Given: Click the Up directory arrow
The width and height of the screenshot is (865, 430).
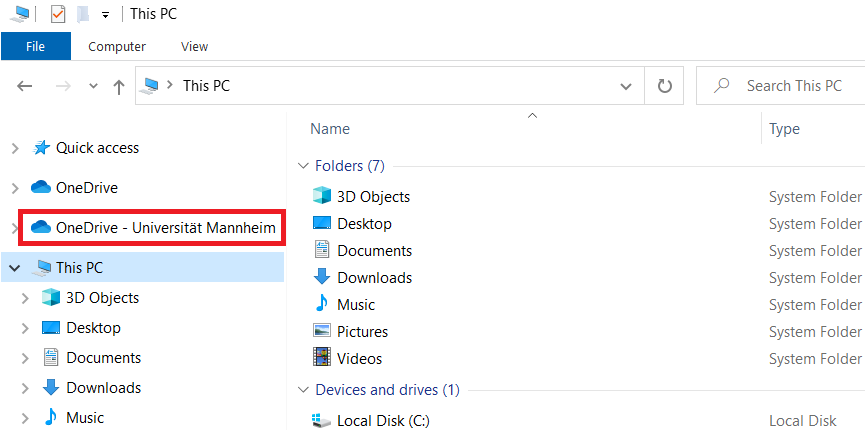Looking at the screenshot, I should tap(119, 87).
